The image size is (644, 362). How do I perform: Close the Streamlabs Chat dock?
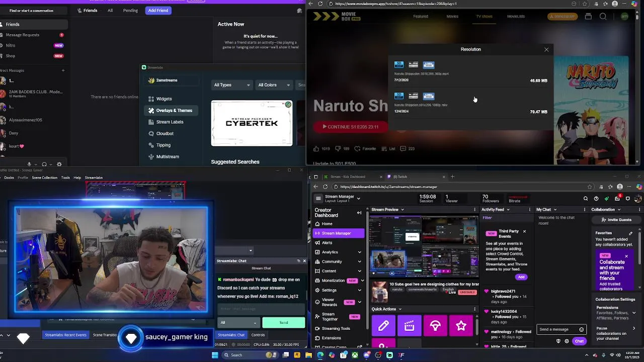coord(304,261)
